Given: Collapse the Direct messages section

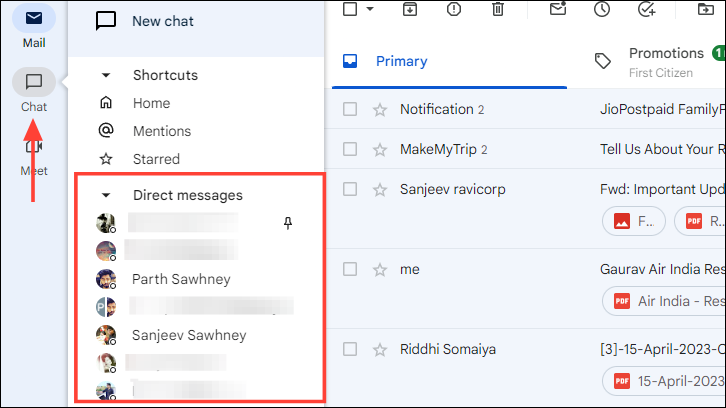Looking at the screenshot, I should pos(106,195).
